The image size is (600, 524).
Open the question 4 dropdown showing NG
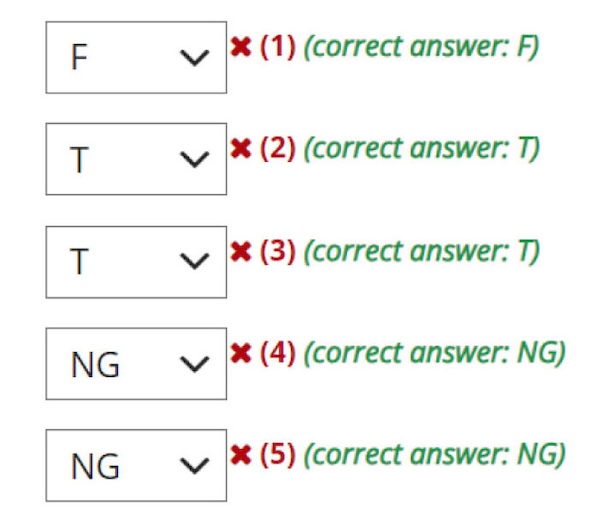point(136,364)
